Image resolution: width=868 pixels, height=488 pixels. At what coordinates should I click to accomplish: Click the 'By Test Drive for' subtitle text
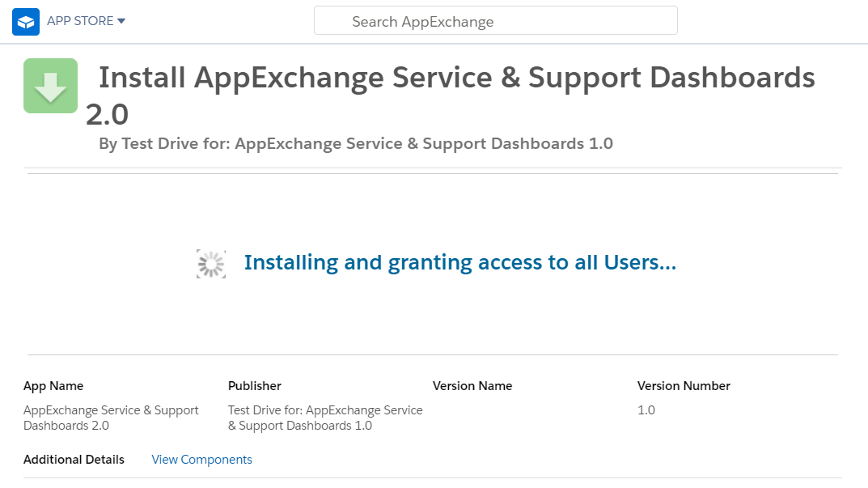pos(356,143)
